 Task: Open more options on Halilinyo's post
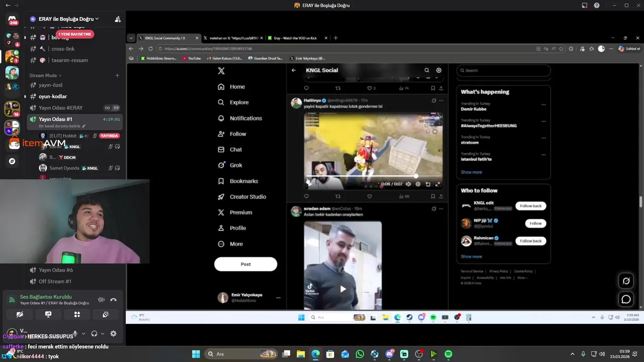click(441, 101)
